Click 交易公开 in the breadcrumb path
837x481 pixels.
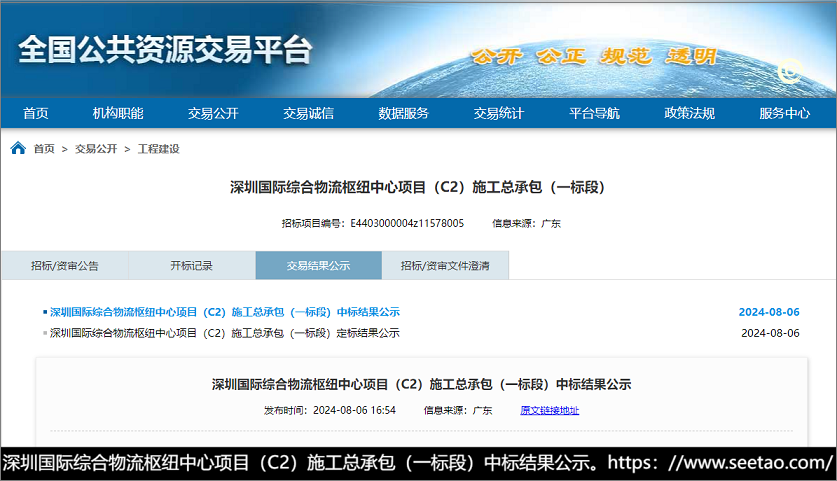[96, 149]
